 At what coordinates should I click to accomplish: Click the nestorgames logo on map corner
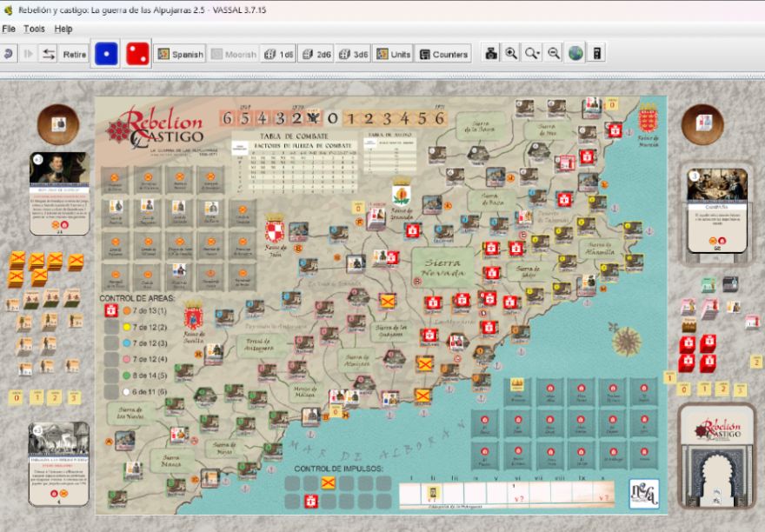[643, 494]
